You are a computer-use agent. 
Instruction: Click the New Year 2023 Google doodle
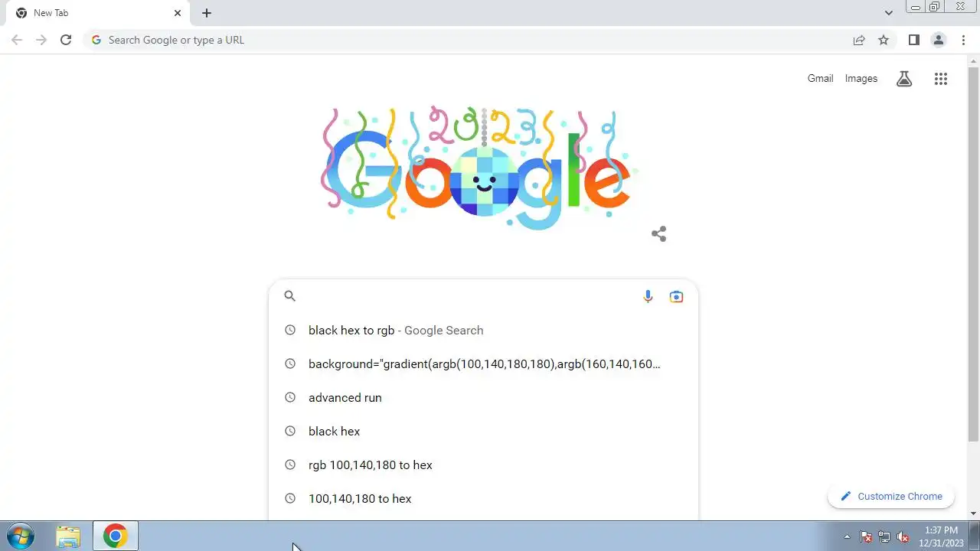coord(479,168)
